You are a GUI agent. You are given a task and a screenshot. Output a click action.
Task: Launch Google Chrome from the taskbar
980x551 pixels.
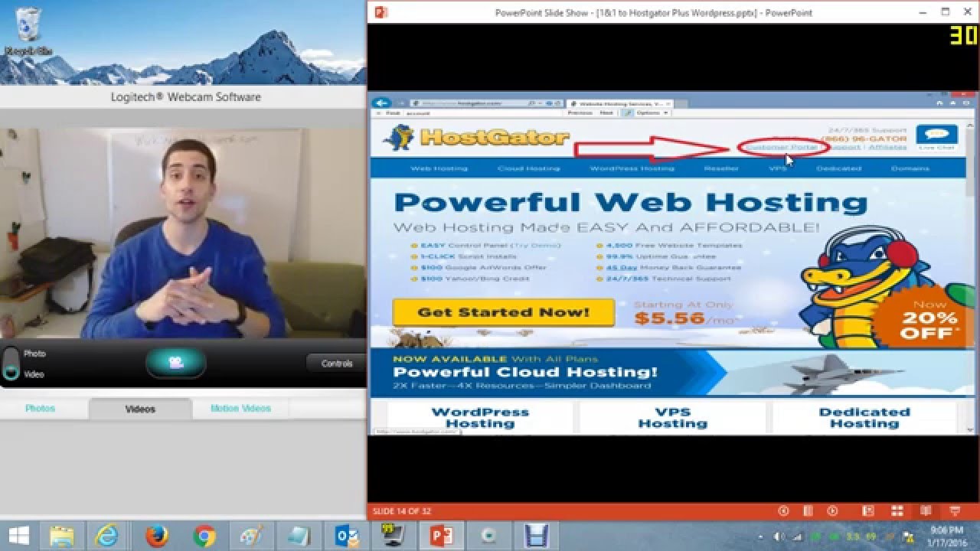tap(204, 536)
